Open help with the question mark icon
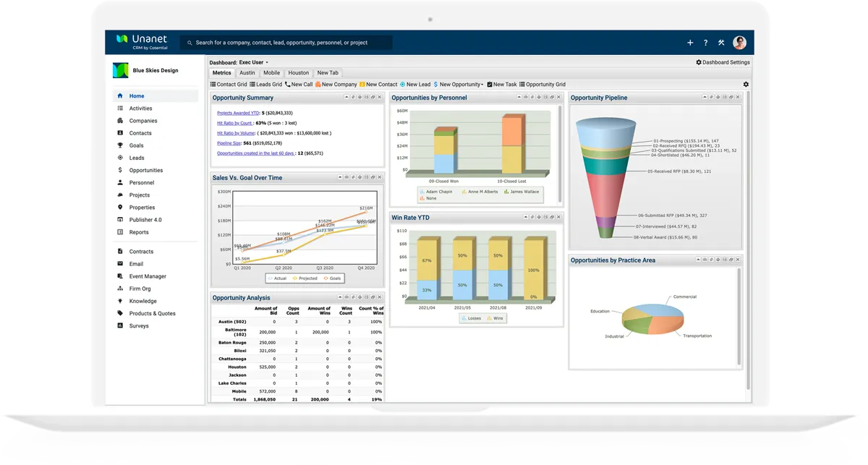 click(x=706, y=43)
